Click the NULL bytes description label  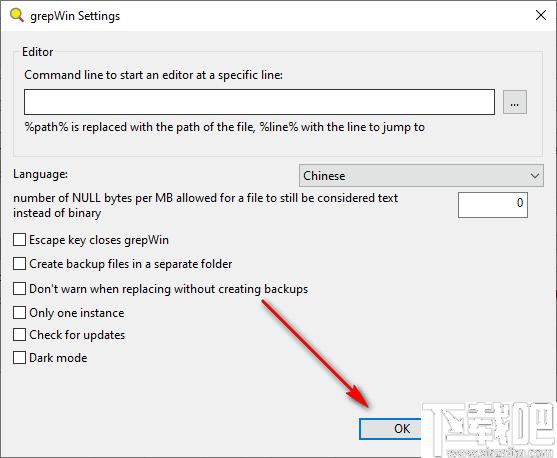point(205,205)
